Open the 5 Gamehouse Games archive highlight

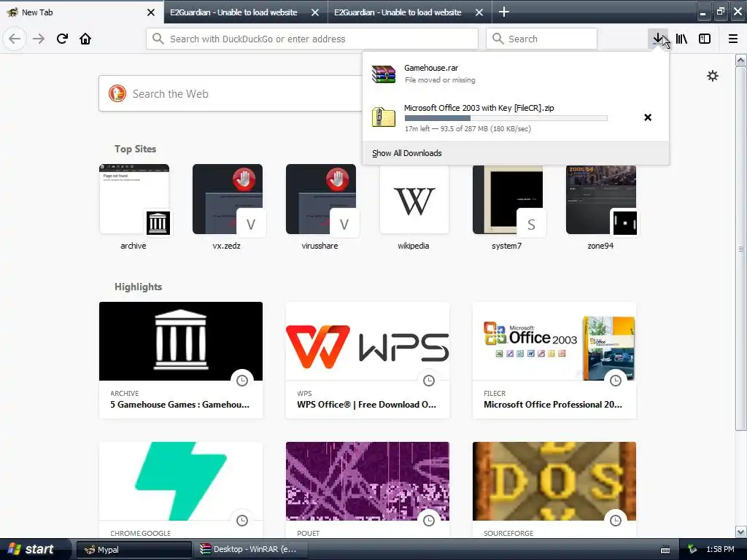[x=181, y=360]
